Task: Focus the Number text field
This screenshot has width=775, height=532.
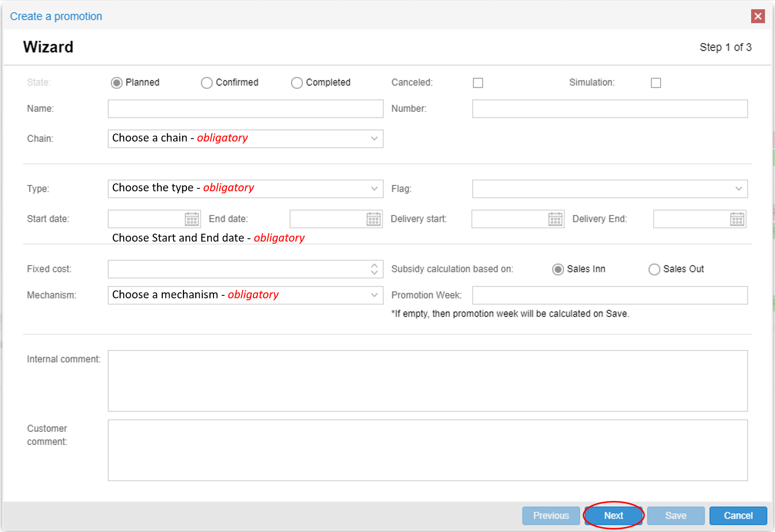Action: click(x=610, y=108)
